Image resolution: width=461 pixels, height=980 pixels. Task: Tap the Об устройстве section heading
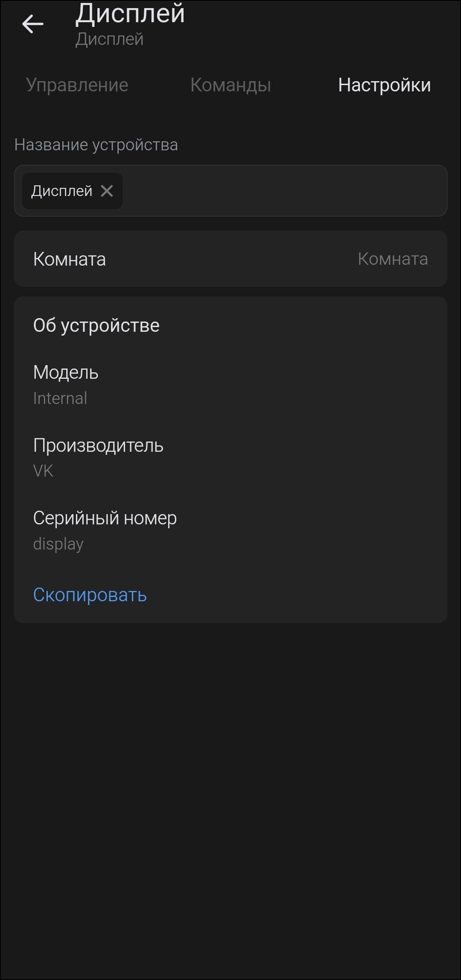96,325
